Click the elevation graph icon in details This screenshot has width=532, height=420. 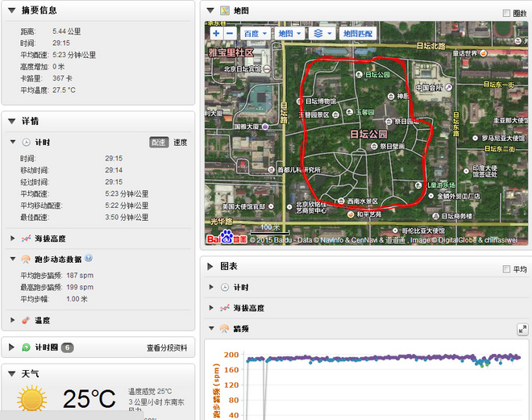(26, 239)
